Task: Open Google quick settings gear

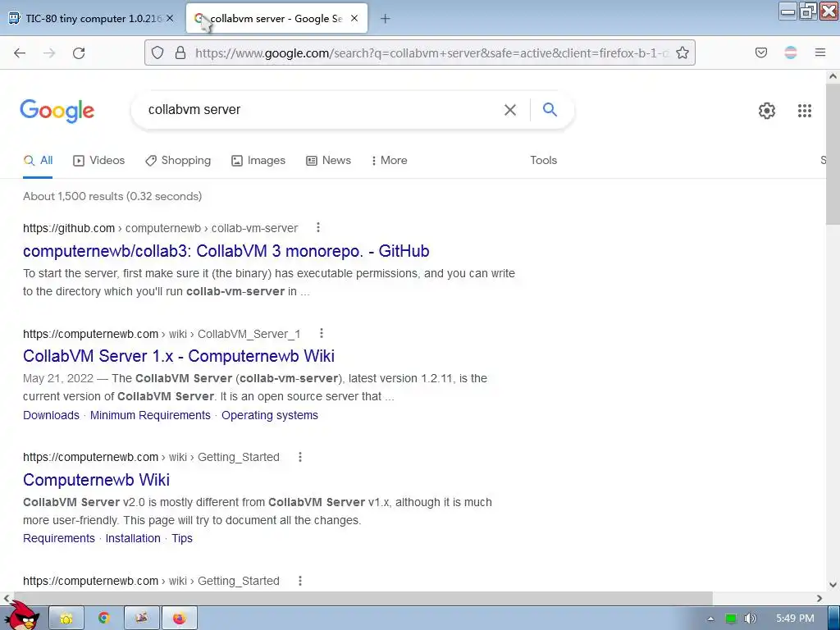Action: (767, 111)
